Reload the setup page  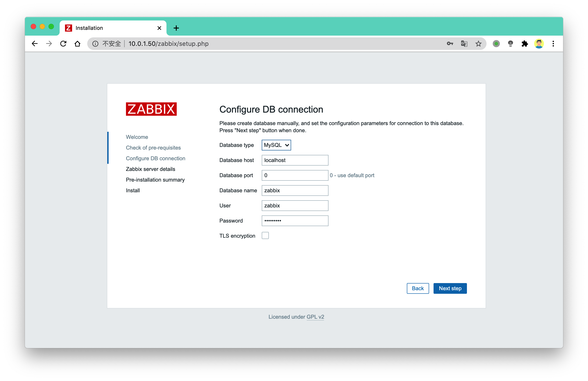[x=63, y=44]
